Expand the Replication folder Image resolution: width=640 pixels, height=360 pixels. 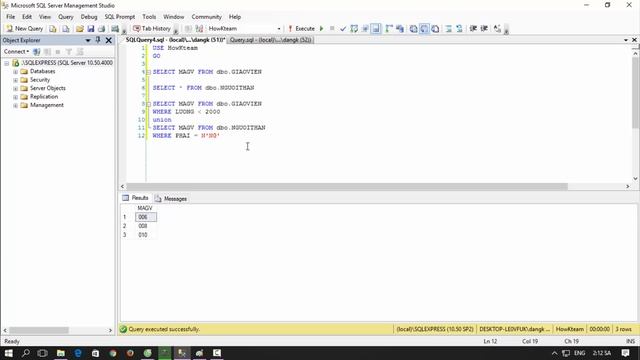tap(16, 97)
